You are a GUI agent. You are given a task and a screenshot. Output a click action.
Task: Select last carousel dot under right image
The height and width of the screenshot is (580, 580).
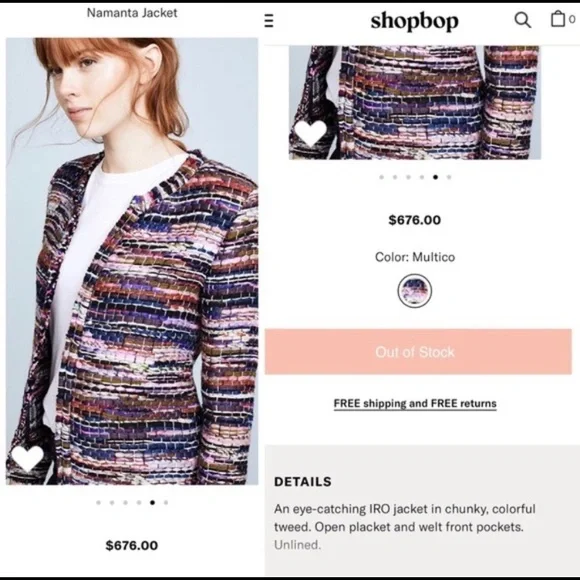coord(449,177)
